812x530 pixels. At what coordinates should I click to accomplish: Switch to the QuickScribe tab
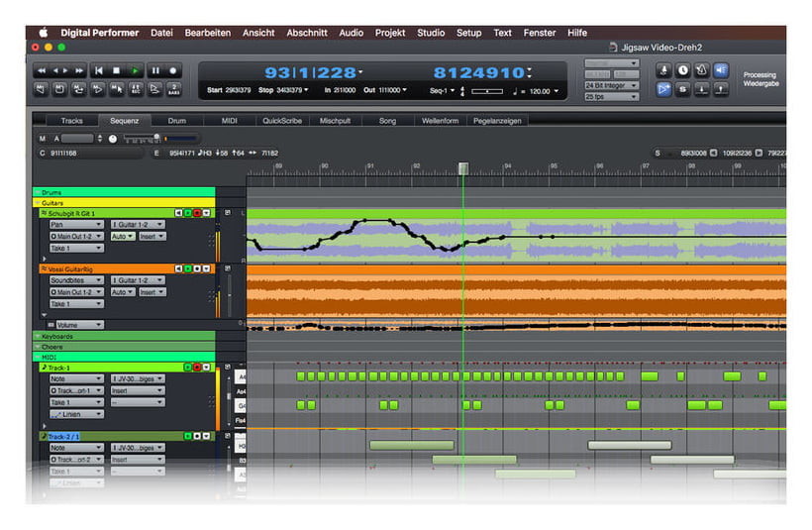click(x=282, y=121)
